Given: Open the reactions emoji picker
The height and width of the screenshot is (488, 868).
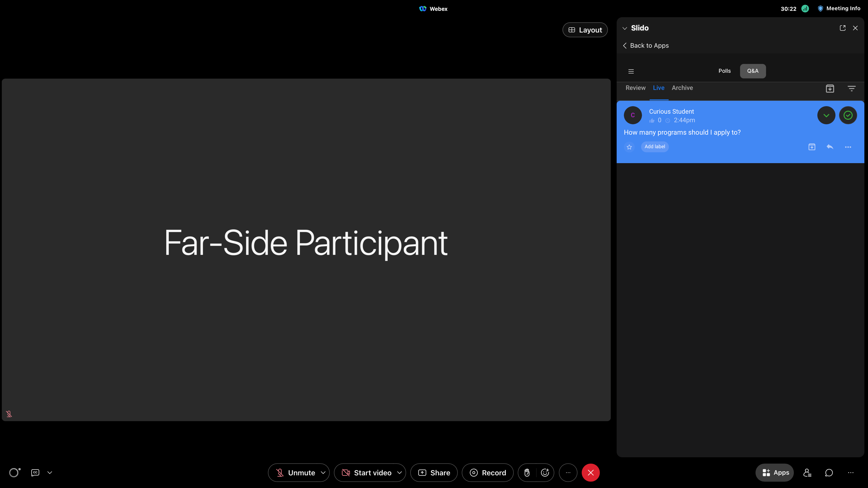Looking at the screenshot, I should [545, 472].
